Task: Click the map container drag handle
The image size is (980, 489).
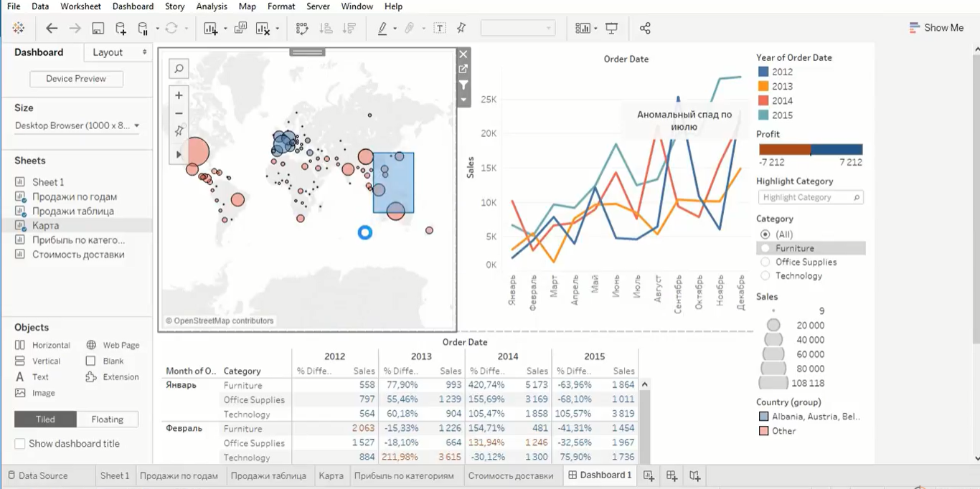Action: coord(307,52)
